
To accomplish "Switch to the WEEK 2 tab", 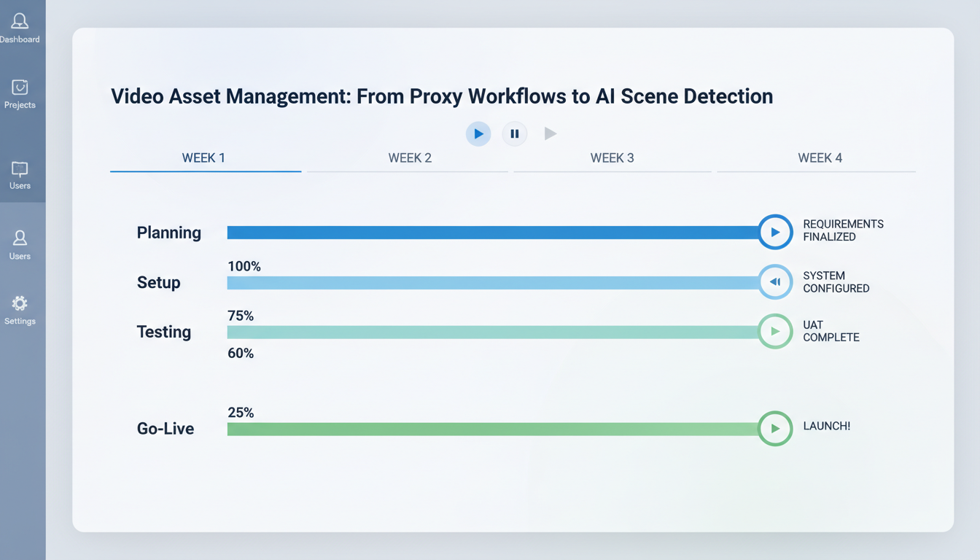I will coord(409,157).
